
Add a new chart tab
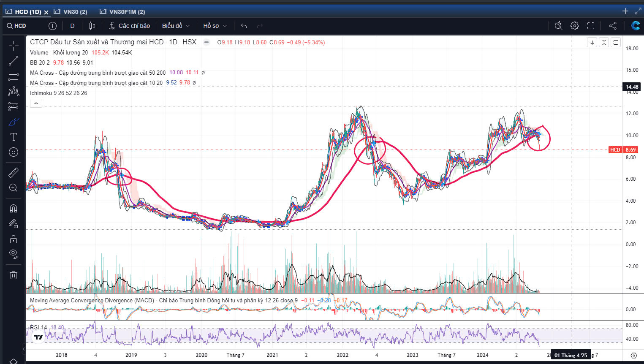(x=625, y=11)
